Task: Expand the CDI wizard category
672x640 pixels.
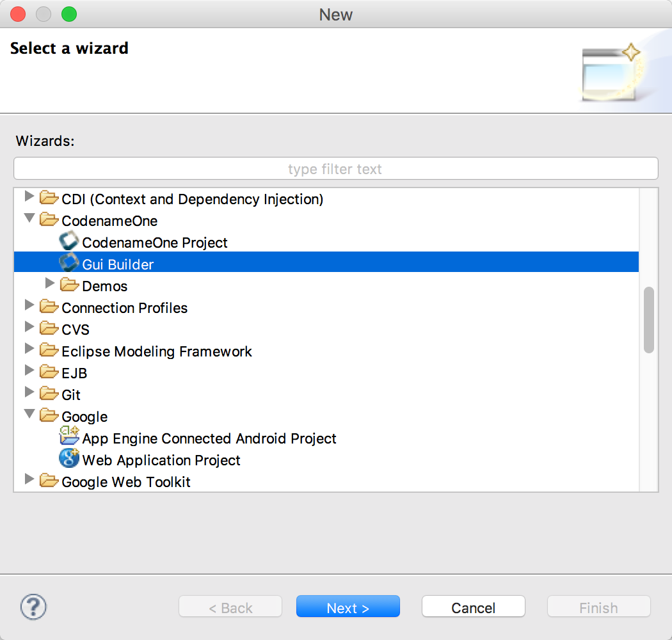Action: [x=29, y=198]
